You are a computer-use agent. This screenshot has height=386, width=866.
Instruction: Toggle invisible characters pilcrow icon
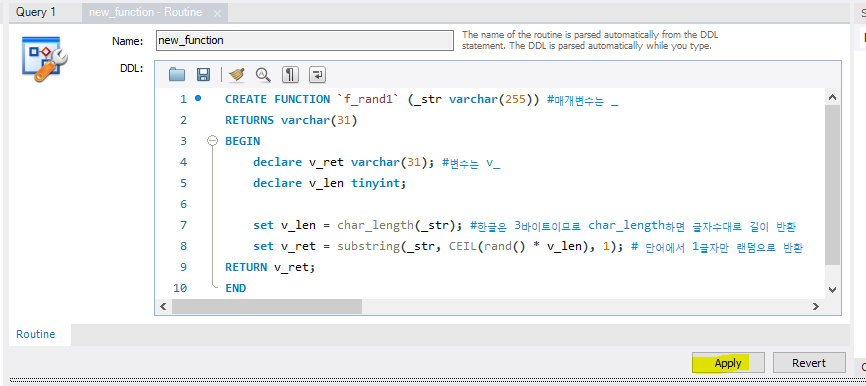tap(291, 75)
